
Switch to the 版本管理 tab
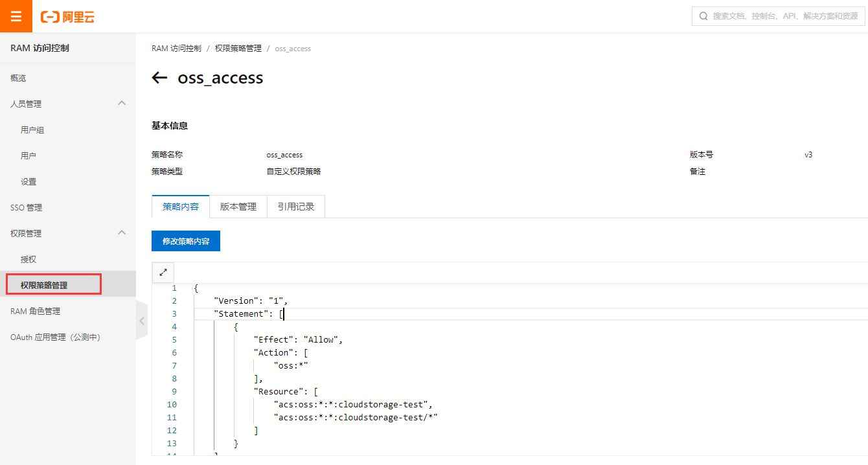coord(238,207)
